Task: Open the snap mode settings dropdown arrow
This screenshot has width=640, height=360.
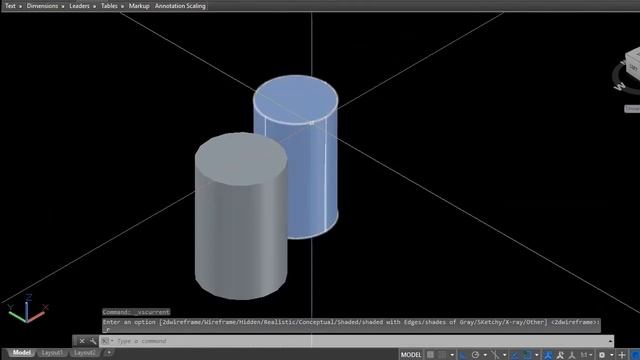Action: pos(452,355)
